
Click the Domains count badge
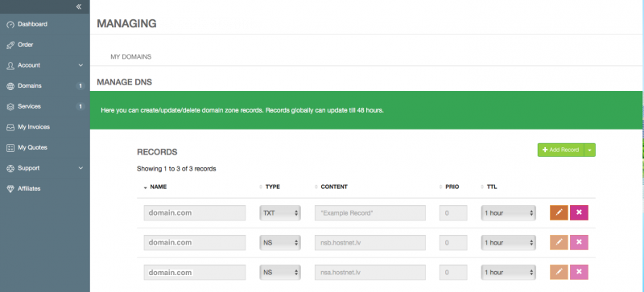coord(80,86)
